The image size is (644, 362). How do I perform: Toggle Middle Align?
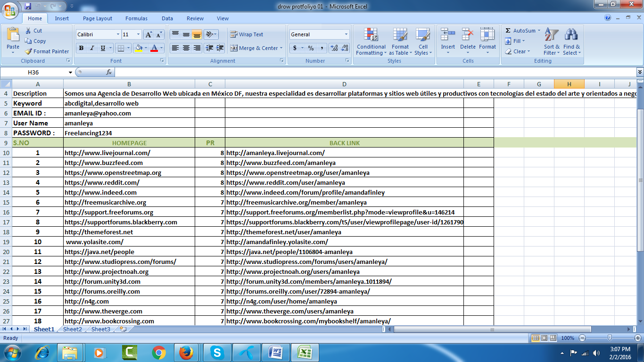[x=186, y=34]
